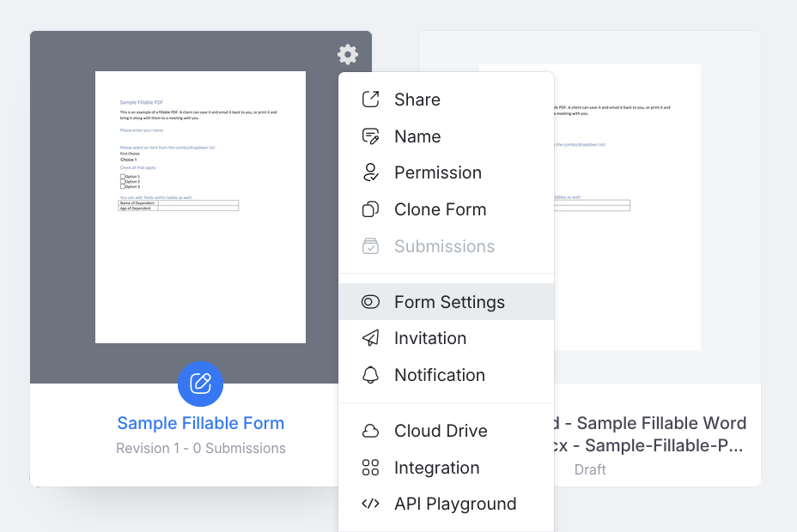The height and width of the screenshot is (532, 797).
Task: Click the Invitation paper plane icon
Action: point(370,338)
